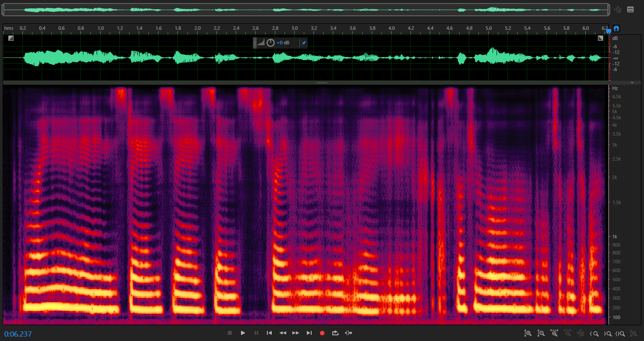The height and width of the screenshot is (341, 644).
Task: Start recording with the red Record button
Action: pos(322,333)
